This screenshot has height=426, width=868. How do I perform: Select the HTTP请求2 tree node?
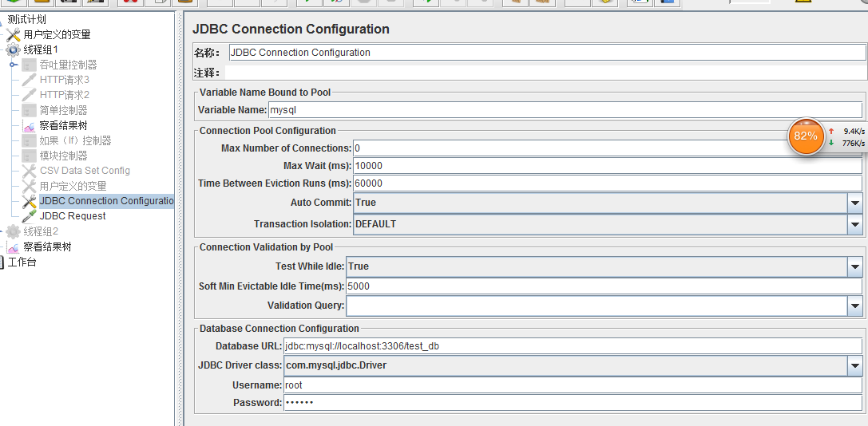coord(65,95)
